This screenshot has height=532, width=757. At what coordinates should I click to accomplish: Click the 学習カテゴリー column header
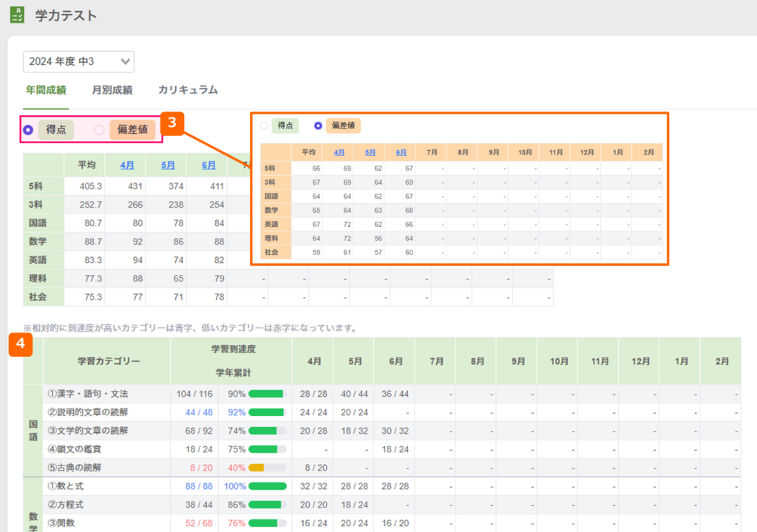(108, 361)
